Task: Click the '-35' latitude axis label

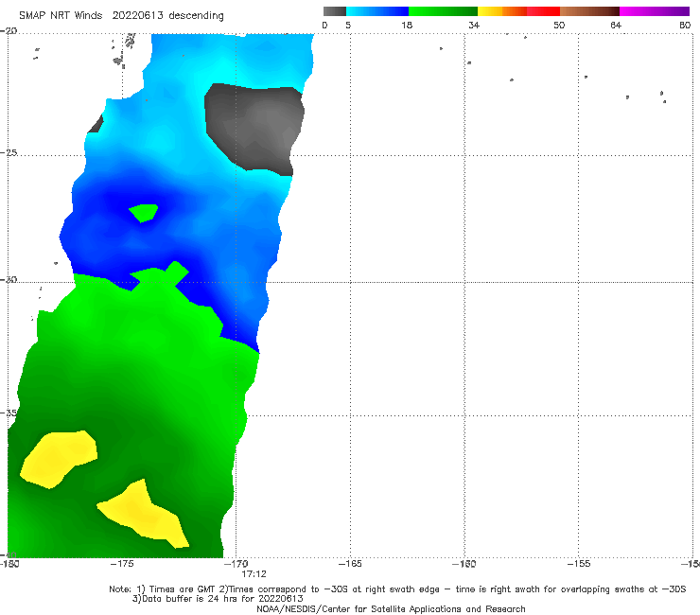Action: 9,413
